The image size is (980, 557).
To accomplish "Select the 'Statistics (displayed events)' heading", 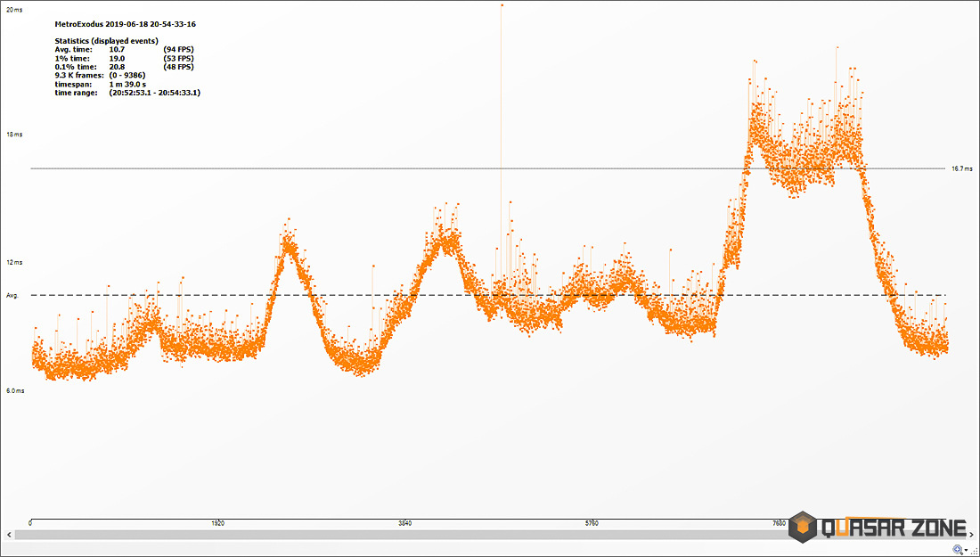I will [x=106, y=41].
